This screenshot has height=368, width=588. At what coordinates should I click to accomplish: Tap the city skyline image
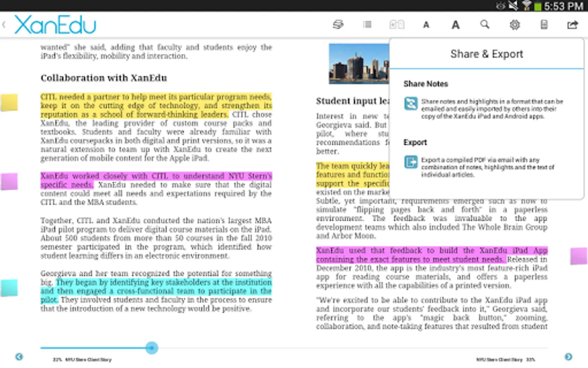click(359, 64)
